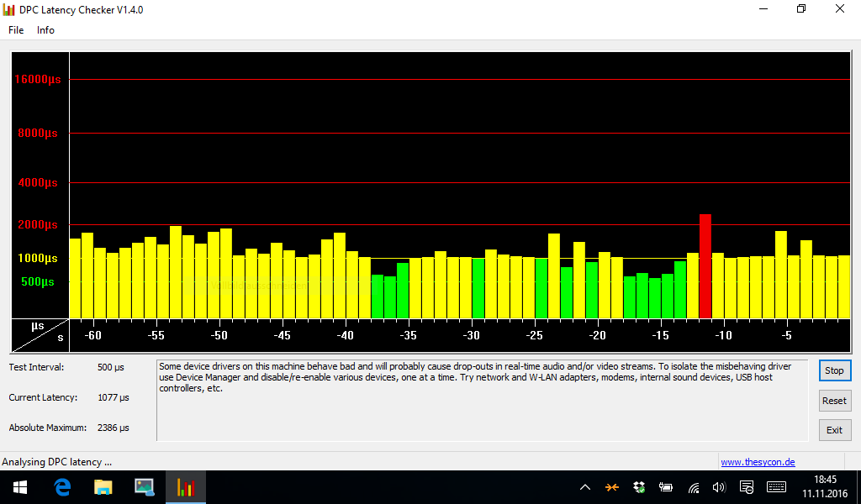Click the 1000µs axis label
This screenshot has height=504, width=861.
[x=37, y=259]
